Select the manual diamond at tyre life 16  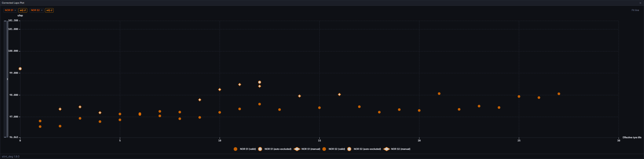coord(339,94)
